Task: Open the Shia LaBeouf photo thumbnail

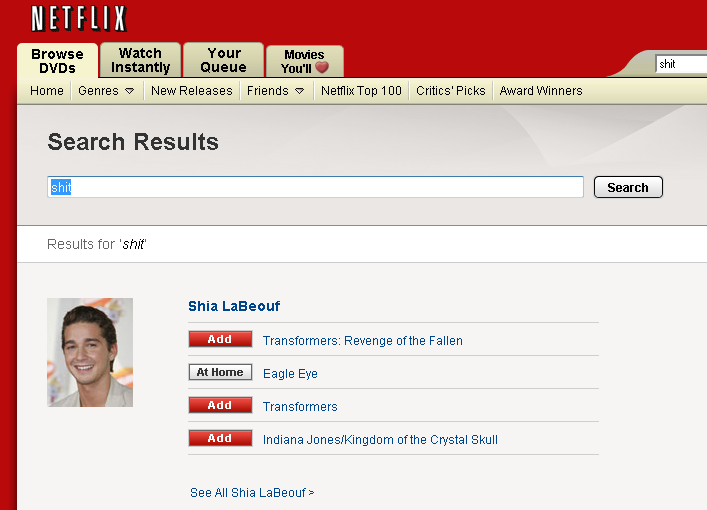Action: 90,352
